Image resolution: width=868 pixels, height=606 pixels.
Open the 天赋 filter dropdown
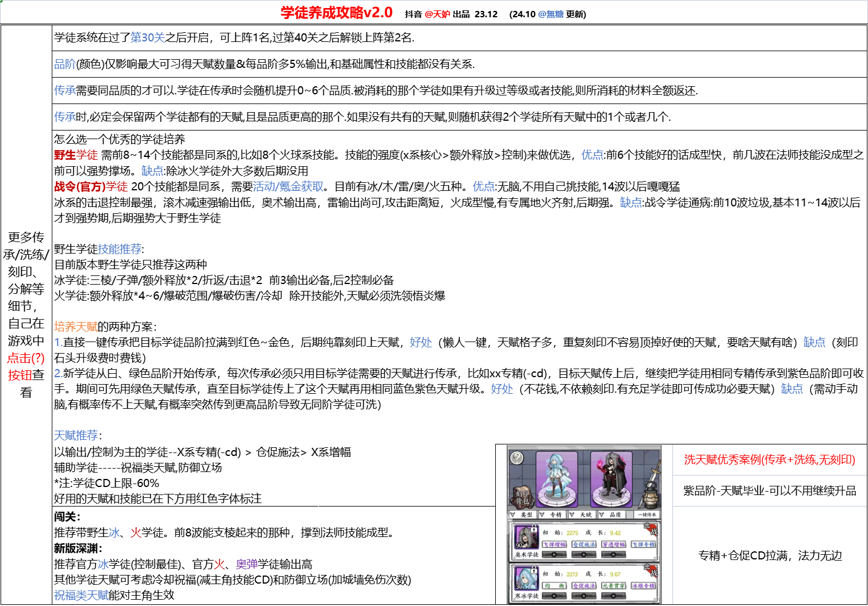581,515
